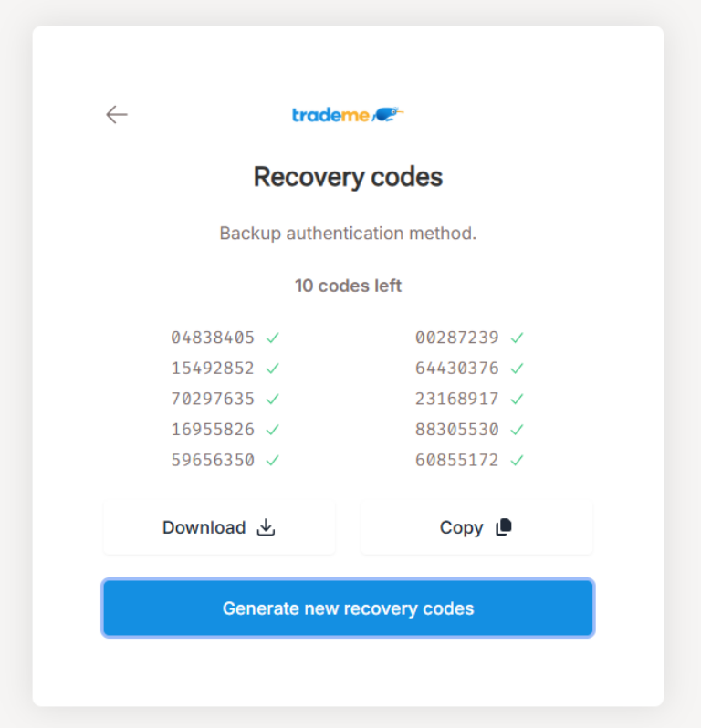Click the checkmark beside code 70297635
Screen dimensions: 701x728
[x=273, y=399]
